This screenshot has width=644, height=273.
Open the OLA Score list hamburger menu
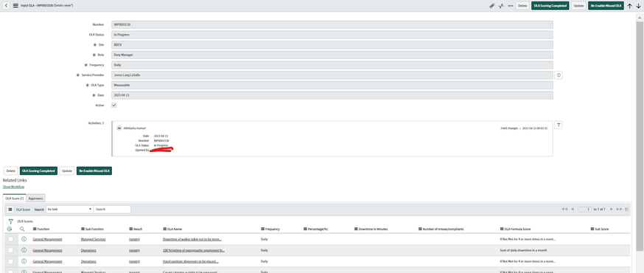click(10, 210)
